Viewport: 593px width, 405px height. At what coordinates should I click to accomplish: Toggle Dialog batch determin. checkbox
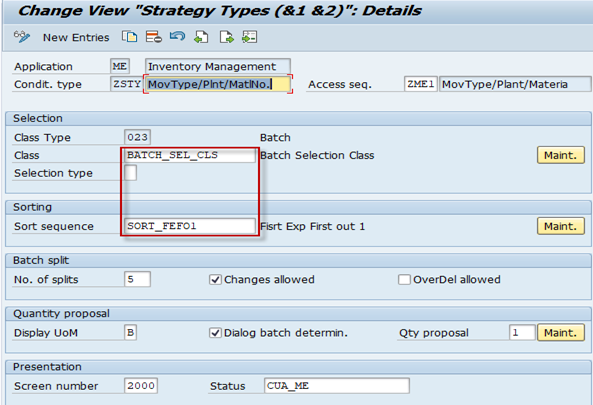point(215,333)
